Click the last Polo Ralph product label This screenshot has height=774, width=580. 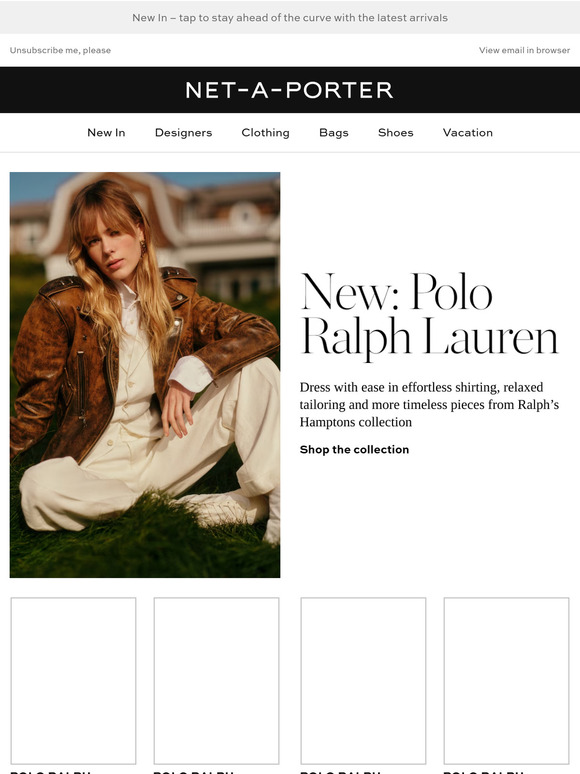pyautogui.click(x=483, y=771)
